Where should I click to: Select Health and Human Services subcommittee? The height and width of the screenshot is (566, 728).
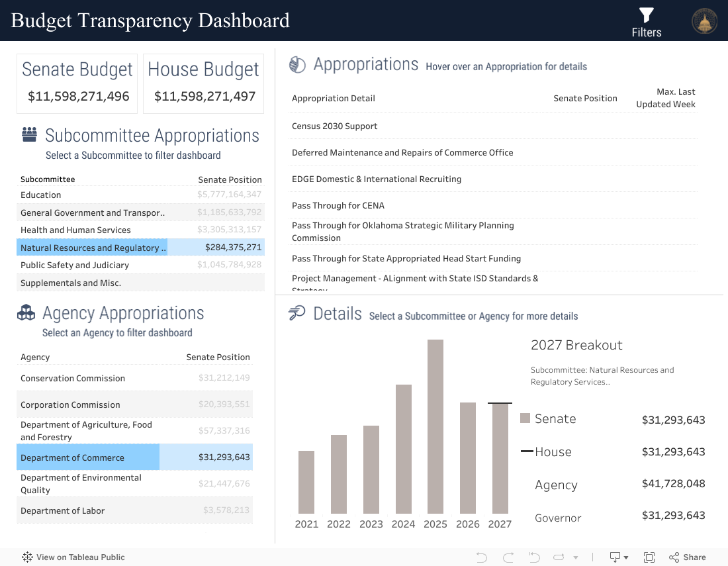coord(75,230)
